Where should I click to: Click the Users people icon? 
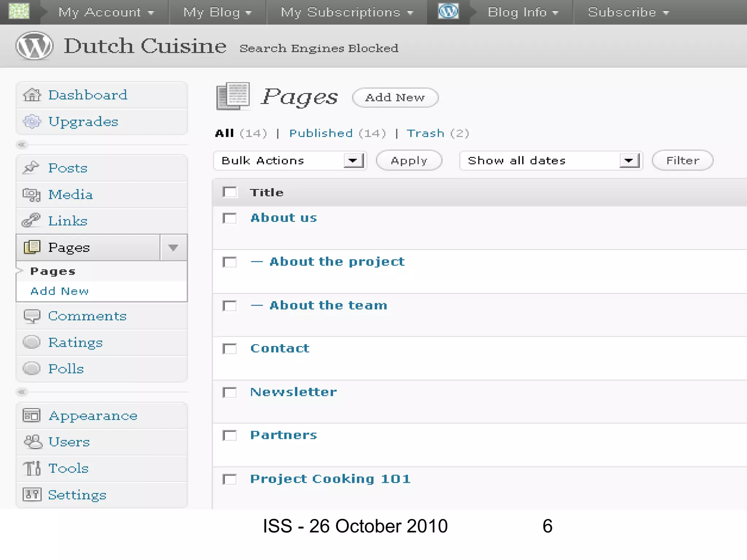point(33,442)
